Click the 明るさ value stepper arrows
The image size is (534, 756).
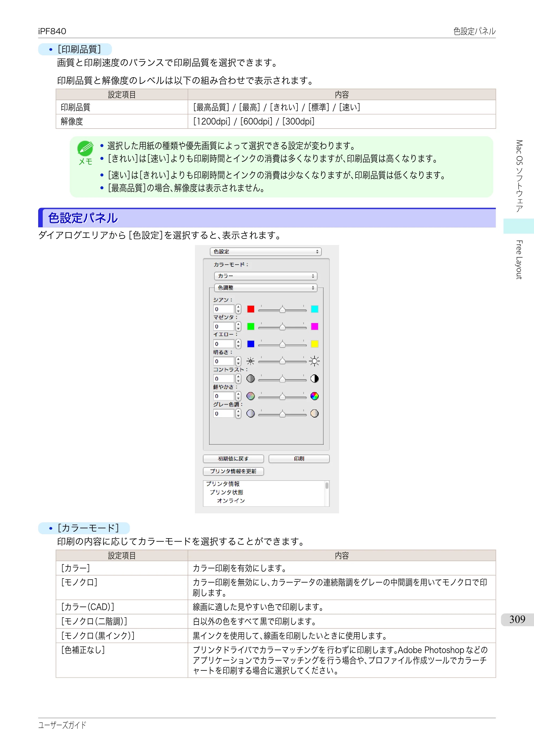coord(238,361)
